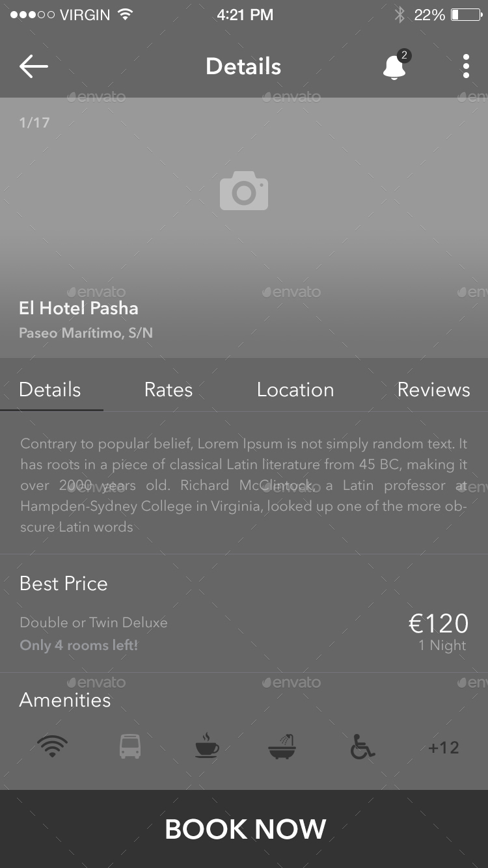Screen dimensions: 488x868
Task: Open the Reviews tab
Action: coord(433,389)
